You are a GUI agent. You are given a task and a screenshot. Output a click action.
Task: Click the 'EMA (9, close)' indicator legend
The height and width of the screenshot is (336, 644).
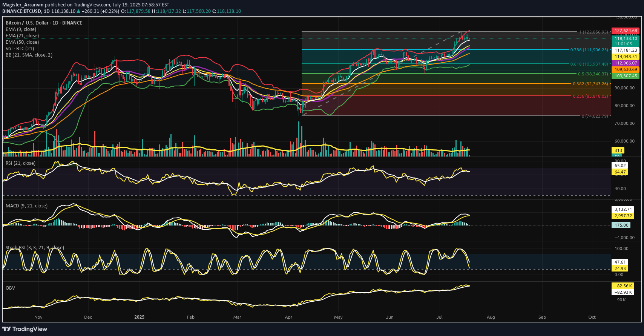(x=21, y=29)
